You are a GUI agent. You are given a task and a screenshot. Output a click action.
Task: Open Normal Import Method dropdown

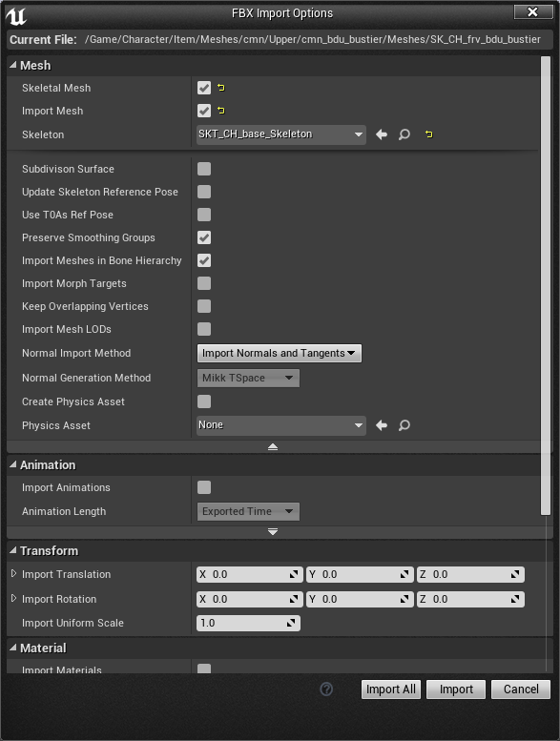279,353
